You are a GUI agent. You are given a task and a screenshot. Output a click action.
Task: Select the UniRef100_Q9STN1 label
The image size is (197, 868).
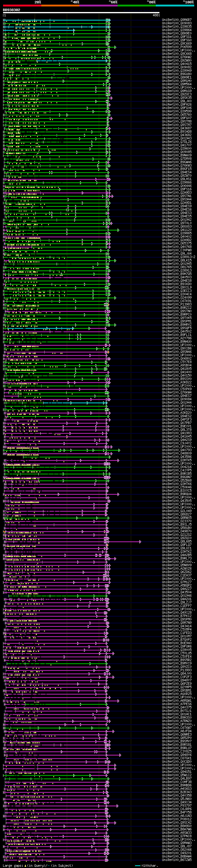pos(177,196)
